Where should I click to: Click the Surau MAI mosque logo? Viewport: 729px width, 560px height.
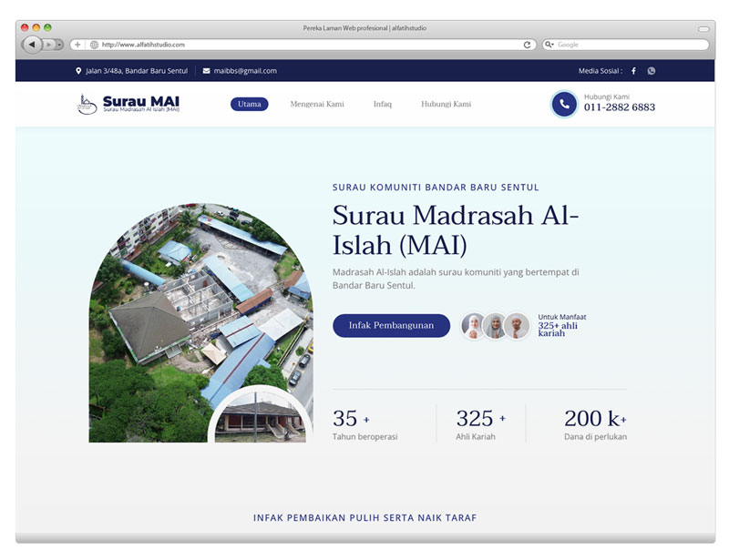click(x=87, y=104)
